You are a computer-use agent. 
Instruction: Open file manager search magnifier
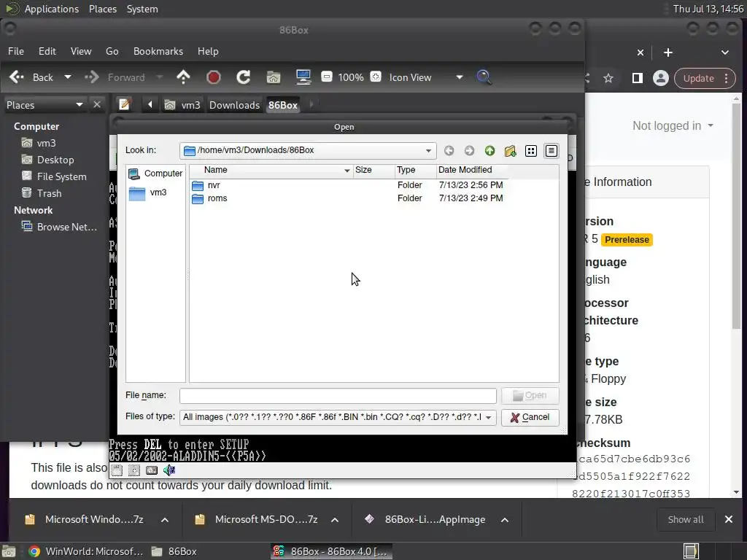(x=484, y=77)
